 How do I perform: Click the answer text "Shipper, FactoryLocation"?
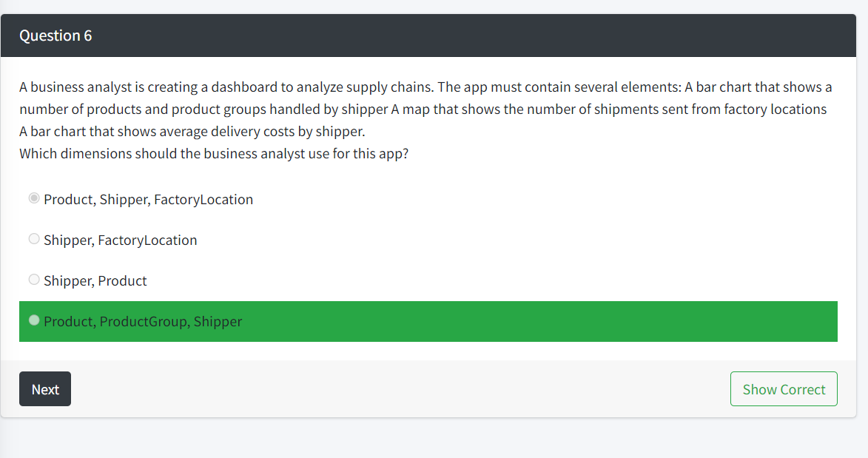(x=120, y=240)
